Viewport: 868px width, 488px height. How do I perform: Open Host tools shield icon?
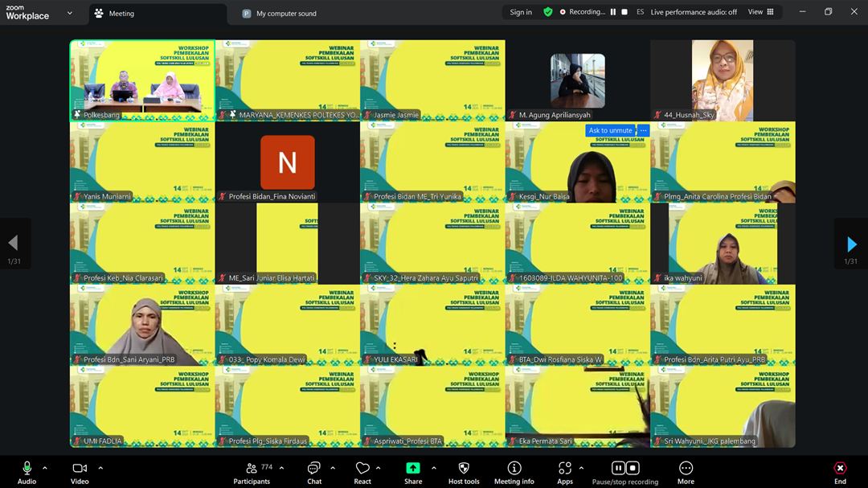(x=464, y=469)
